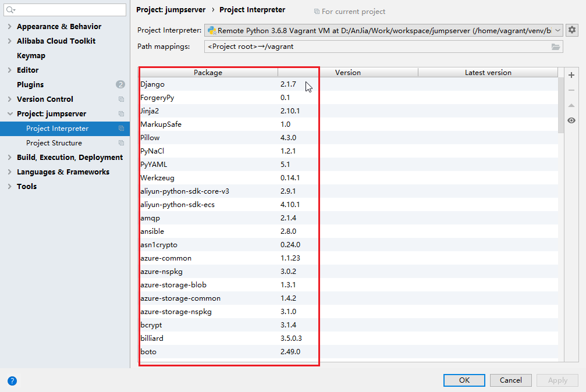Select the Werkzeug package row
This screenshot has height=392, width=586.
coord(349,178)
